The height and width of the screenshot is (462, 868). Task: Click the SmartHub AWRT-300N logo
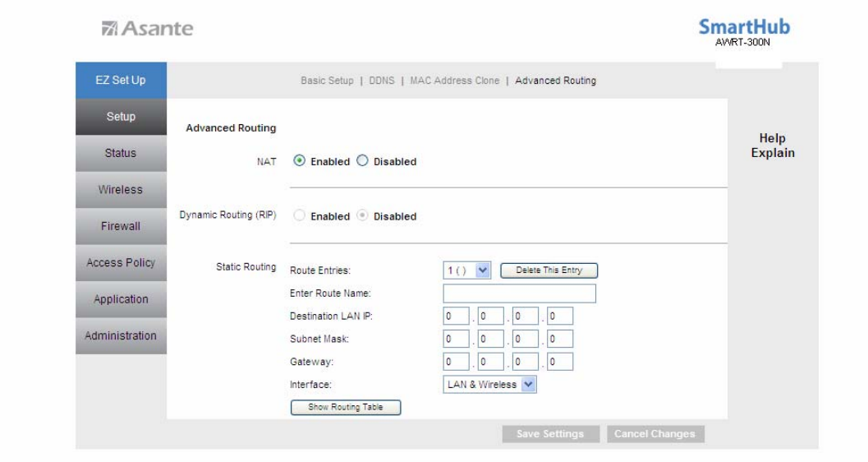[x=744, y=33]
